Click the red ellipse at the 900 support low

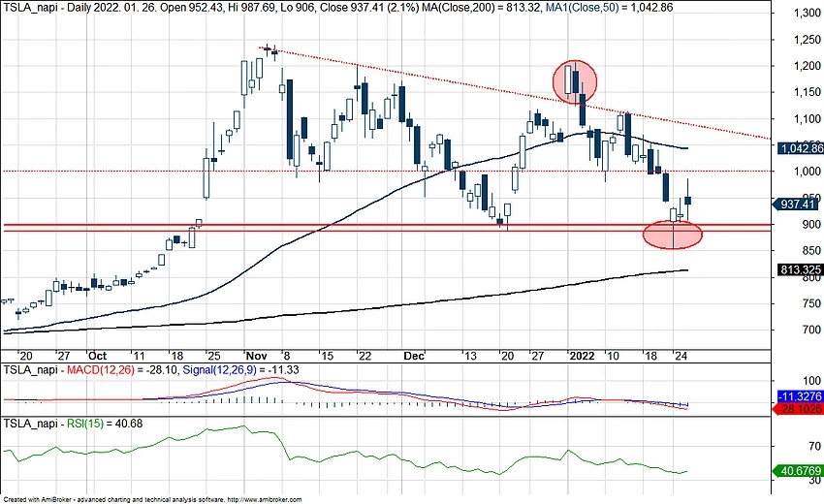[x=673, y=234]
